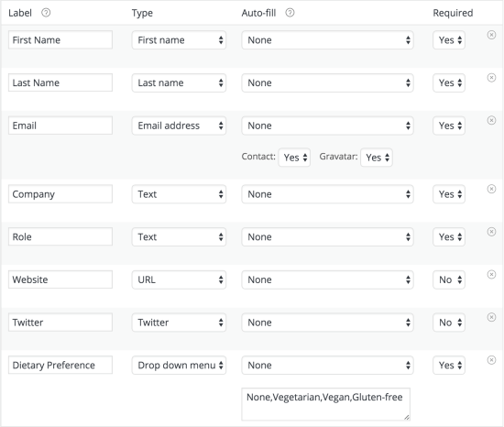Remove the Company field row

491,189
